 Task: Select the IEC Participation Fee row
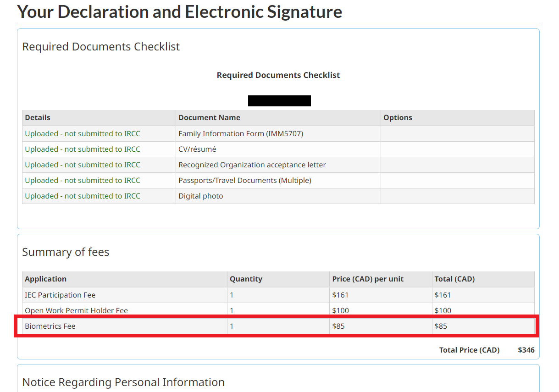(x=60, y=295)
